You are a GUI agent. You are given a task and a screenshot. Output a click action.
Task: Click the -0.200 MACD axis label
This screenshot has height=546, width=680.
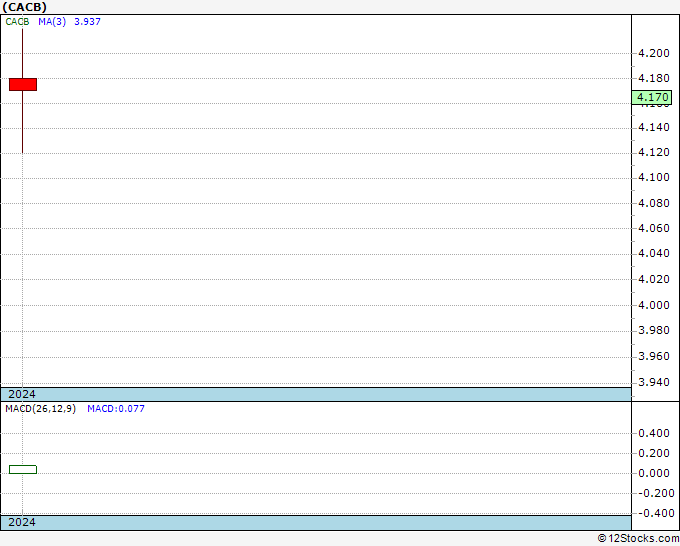click(655, 493)
